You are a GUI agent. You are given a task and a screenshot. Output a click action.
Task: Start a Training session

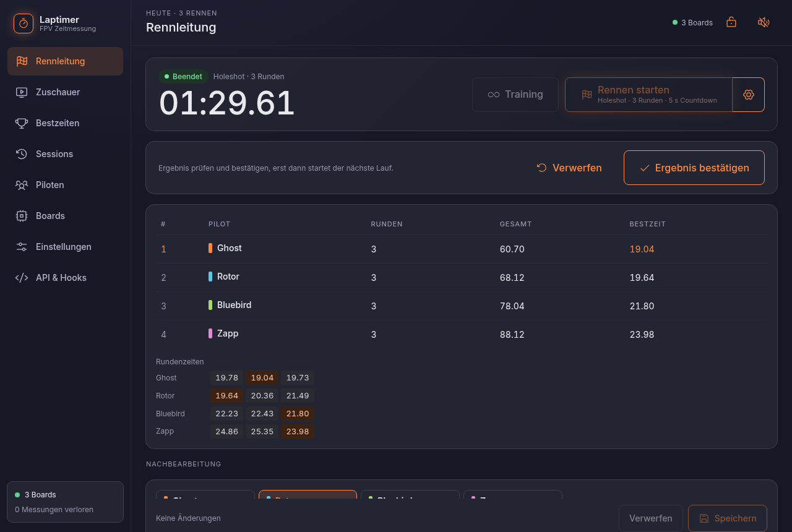coord(515,95)
